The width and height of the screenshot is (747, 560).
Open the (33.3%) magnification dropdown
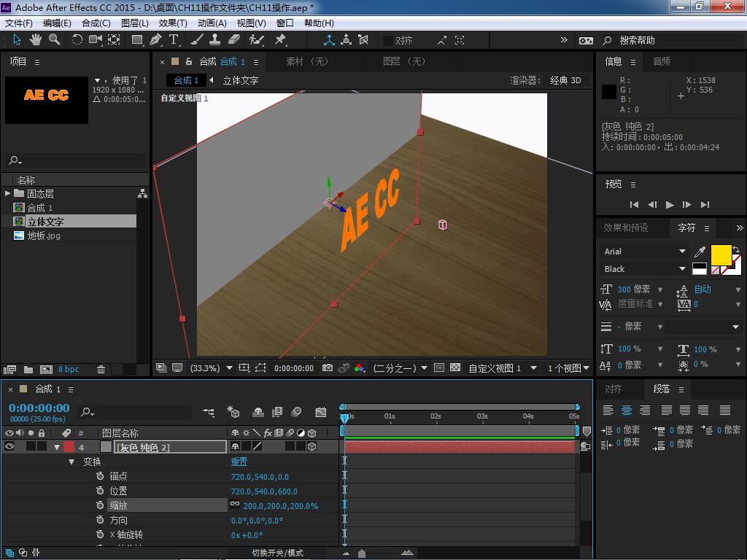click(211, 368)
